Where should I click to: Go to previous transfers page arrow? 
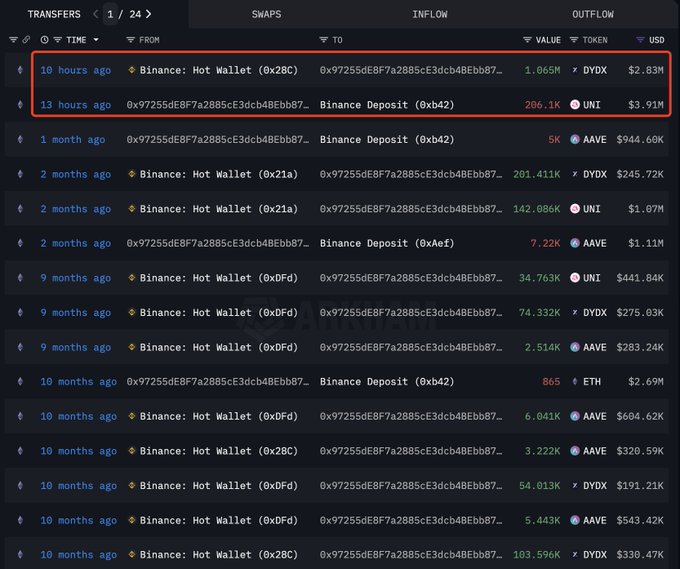point(95,14)
